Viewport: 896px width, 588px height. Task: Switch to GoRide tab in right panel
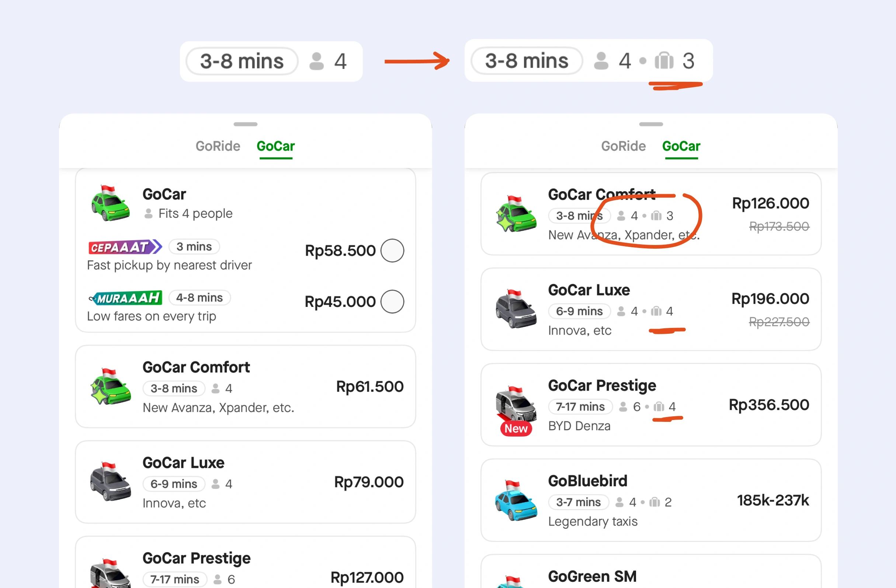(x=623, y=146)
